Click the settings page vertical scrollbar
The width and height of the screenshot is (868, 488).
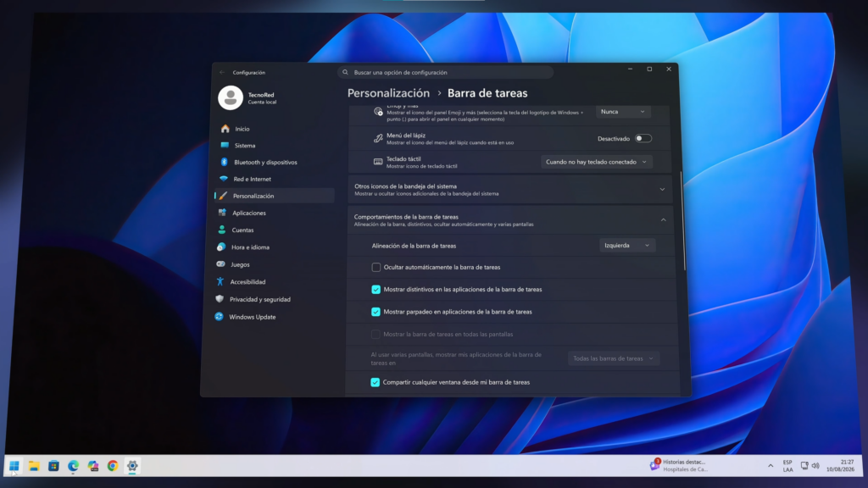(x=684, y=221)
